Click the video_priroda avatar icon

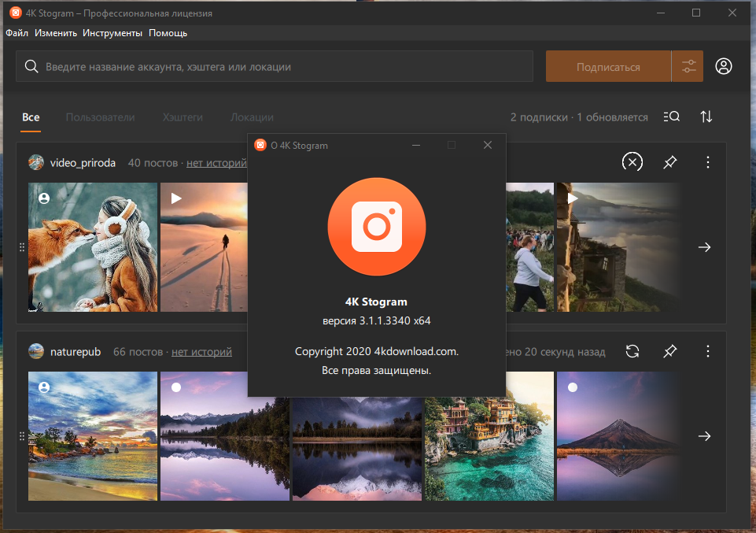36,162
